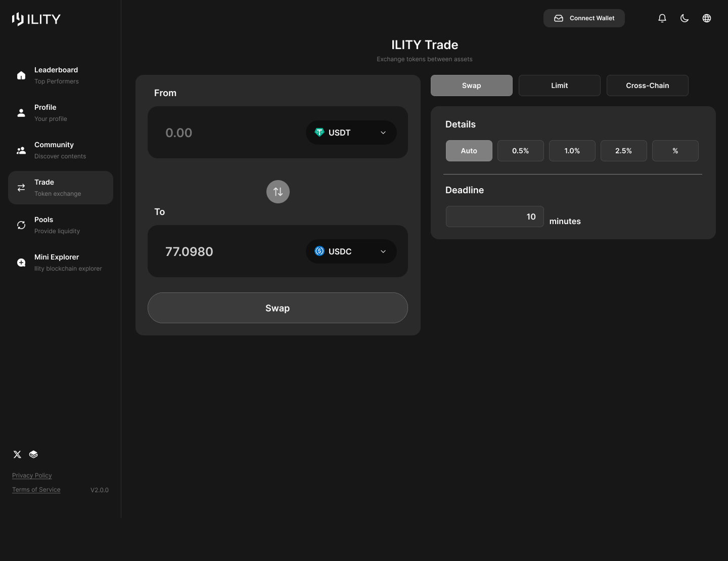728x561 pixels.
Task: Enable Auto slippage mode
Action: coord(469,150)
